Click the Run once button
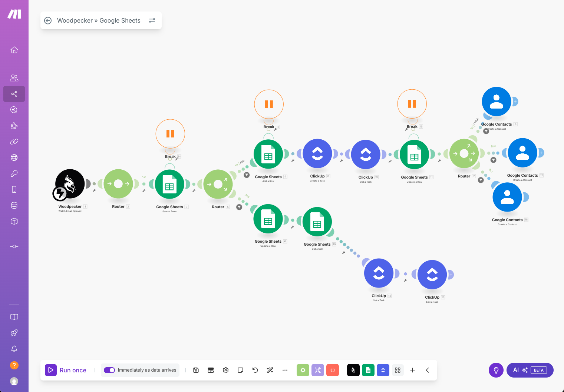The width and height of the screenshot is (564, 392). pyautogui.click(x=66, y=370)
